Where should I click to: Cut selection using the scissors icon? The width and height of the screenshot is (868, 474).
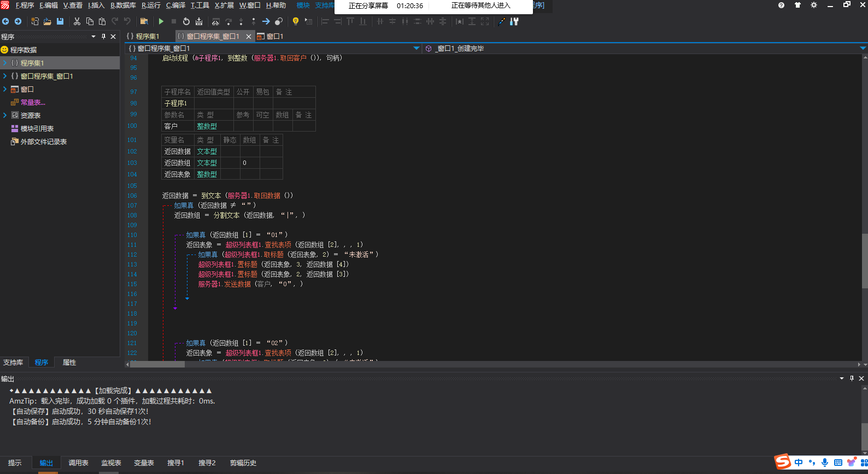(x=77, y=21)
